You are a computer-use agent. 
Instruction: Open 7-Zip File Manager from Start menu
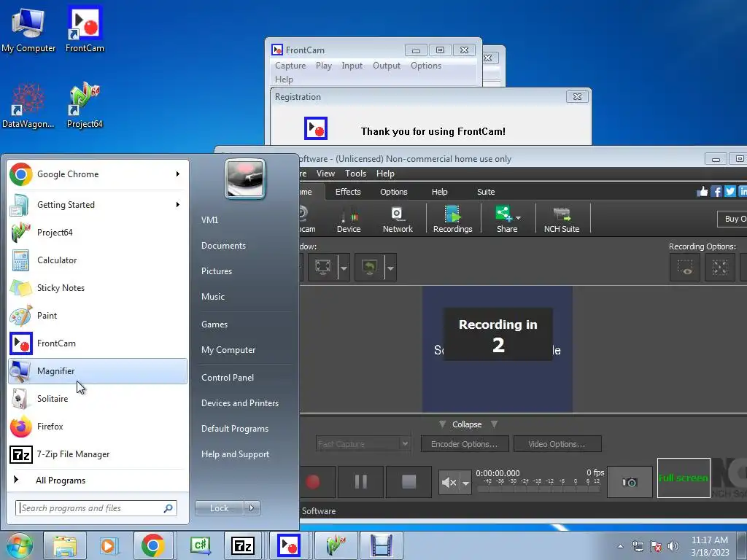pyautogui.click(x=98, y=454)
